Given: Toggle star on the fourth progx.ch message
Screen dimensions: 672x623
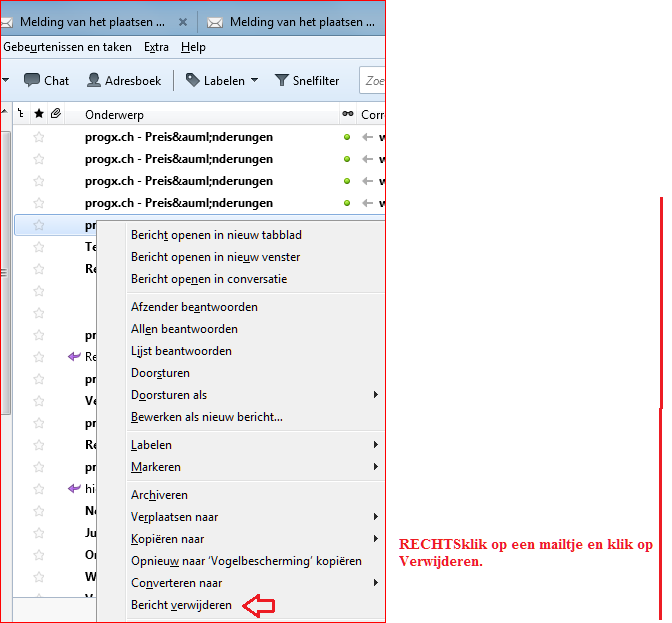Looking at the screenshot, I should 39,203.
